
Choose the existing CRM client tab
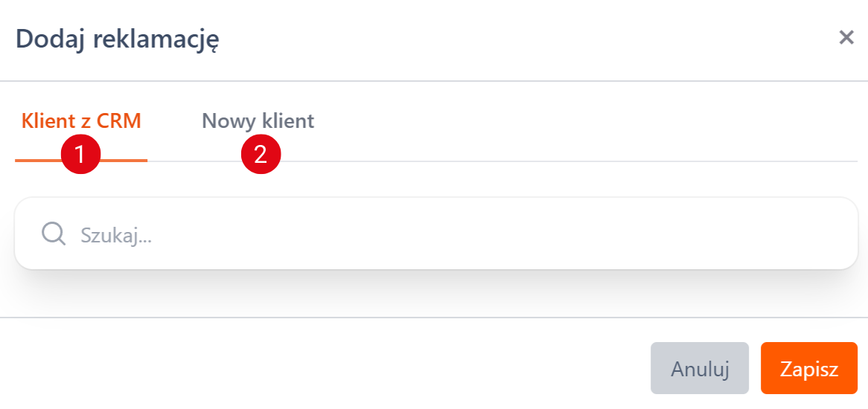click(x=81, y=121)
